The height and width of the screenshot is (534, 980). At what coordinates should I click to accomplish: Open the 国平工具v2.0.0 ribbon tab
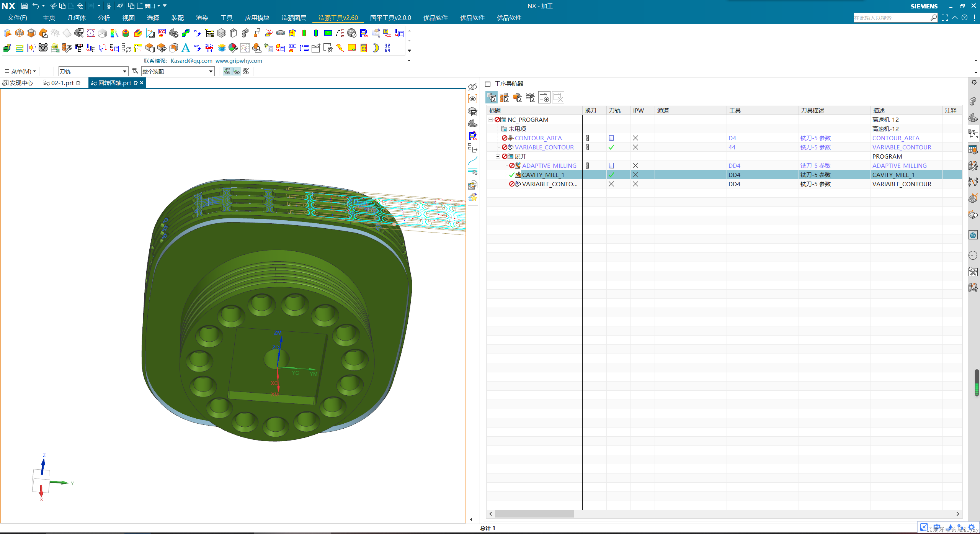coord(390,18)
